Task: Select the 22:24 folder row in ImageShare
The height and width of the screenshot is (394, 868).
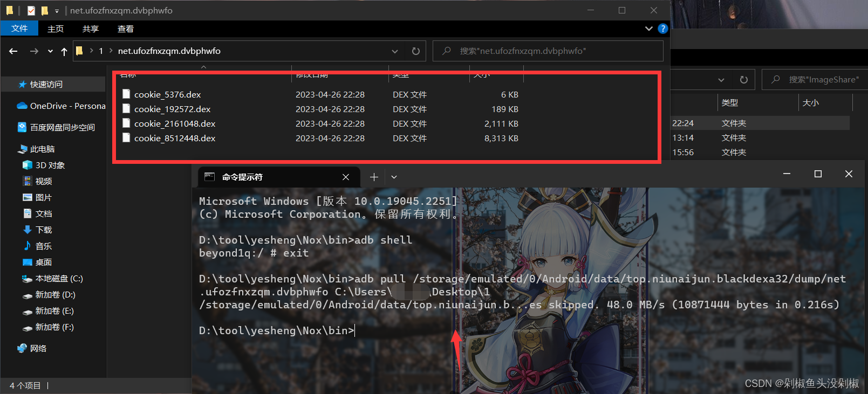Action: pos(760,123)
